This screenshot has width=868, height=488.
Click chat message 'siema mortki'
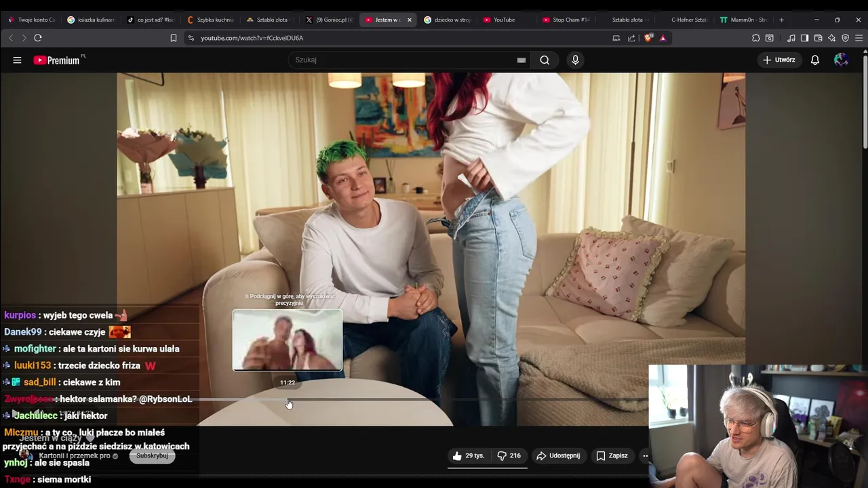click(64, 479)
